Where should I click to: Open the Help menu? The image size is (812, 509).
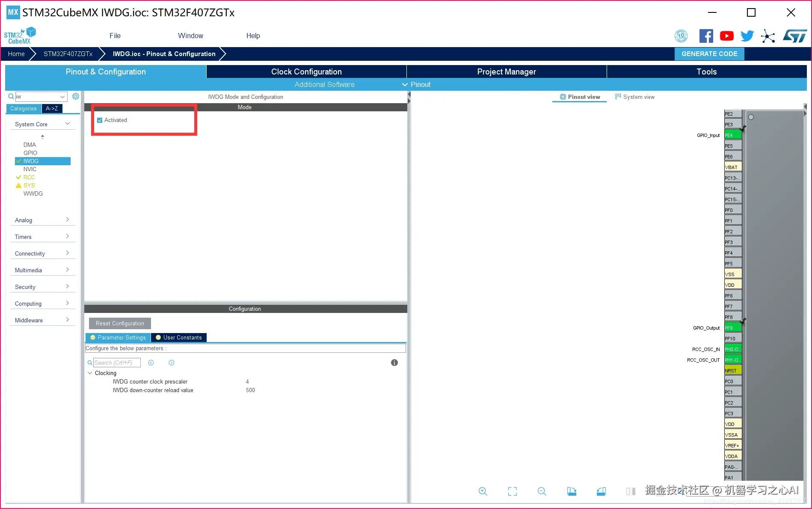[x=253, y=36]
